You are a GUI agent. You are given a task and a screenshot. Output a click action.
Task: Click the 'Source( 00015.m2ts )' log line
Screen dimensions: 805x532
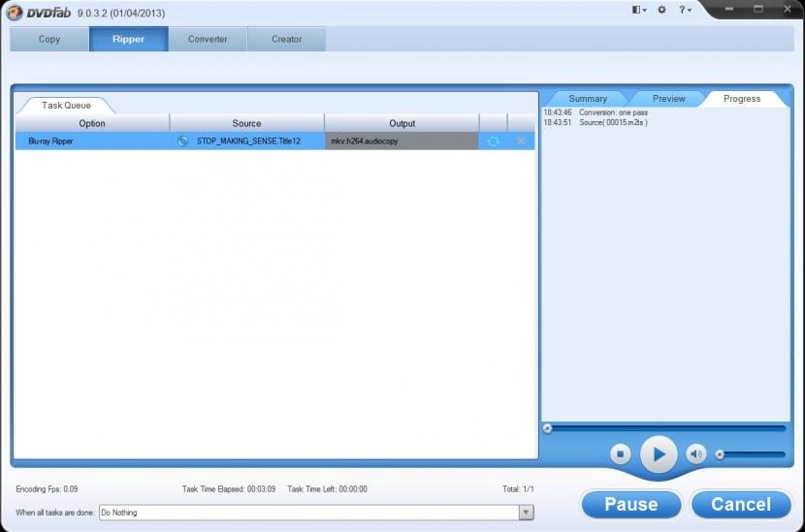click(596, 123)
